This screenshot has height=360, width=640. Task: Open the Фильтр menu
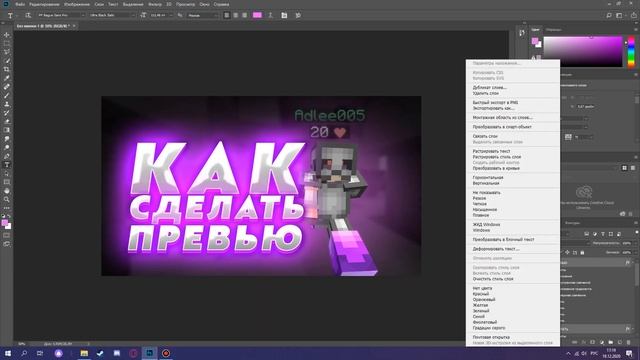(155, 4)
